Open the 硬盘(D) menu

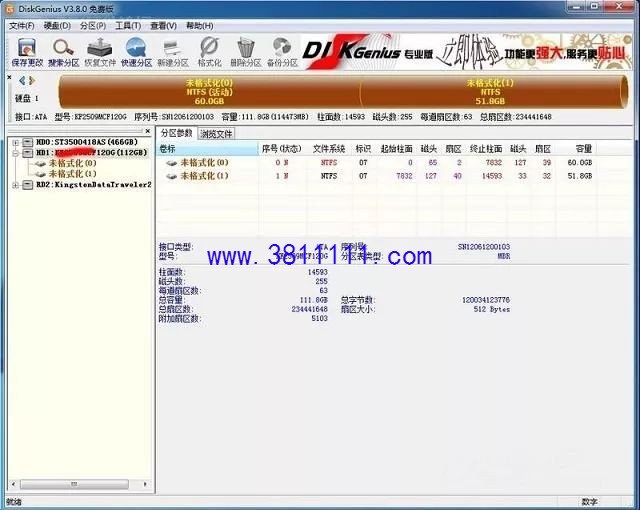tap(57, 26)
